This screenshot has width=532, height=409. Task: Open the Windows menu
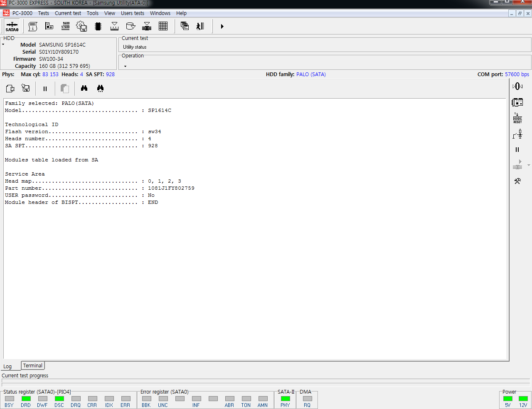160,13
